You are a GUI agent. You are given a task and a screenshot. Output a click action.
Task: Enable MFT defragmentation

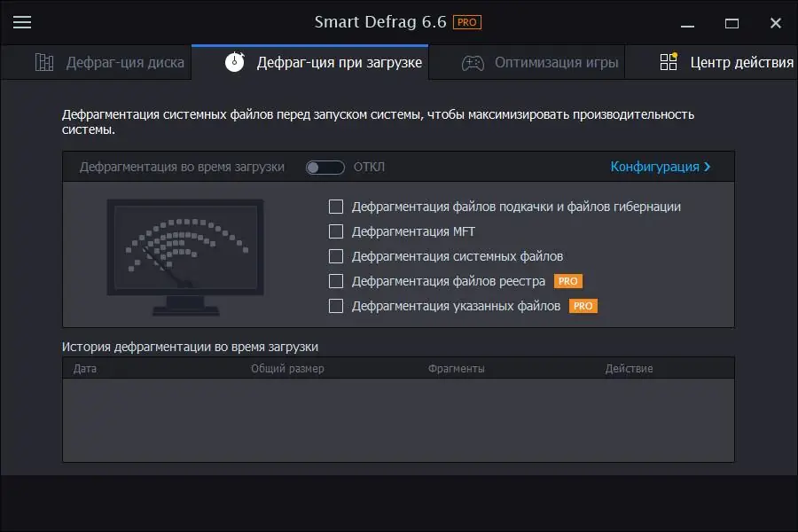337,231
